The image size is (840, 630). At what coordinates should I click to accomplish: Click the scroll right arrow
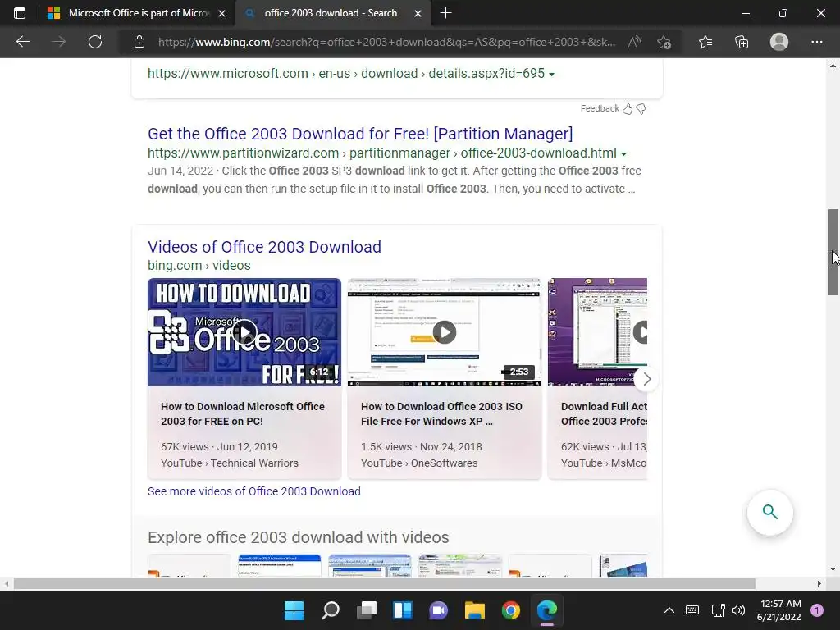pos(819,583)
